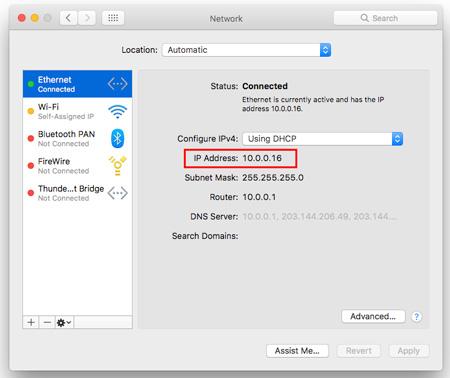Click the Wi-Fi signal icon
Screen dimensions: 450x378
click(117, 111)
